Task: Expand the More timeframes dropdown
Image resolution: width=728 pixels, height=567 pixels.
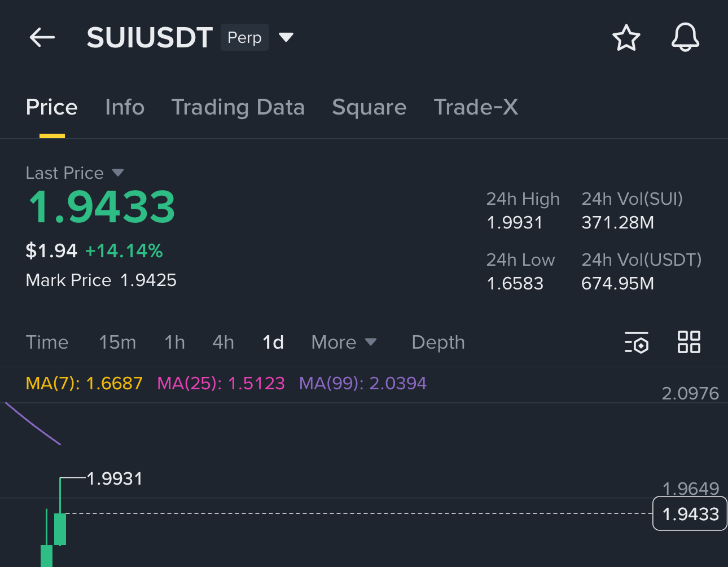Action: [x=343, y=342]
